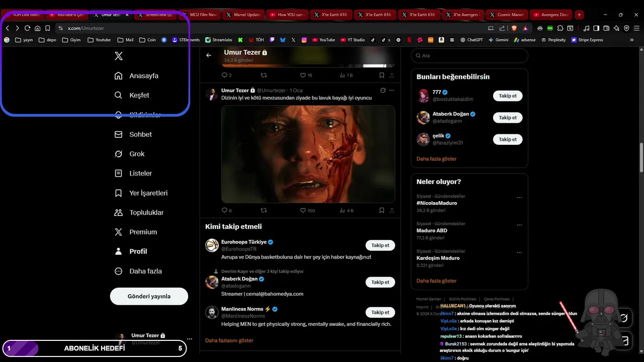Open the browser main hamburger menu

point(636,28)
